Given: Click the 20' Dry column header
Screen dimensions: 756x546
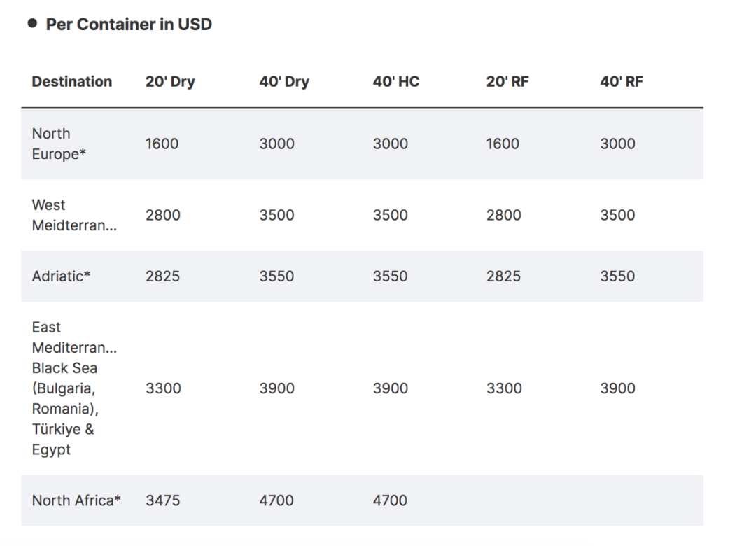Looking at the screenshot, I should 170,82.
